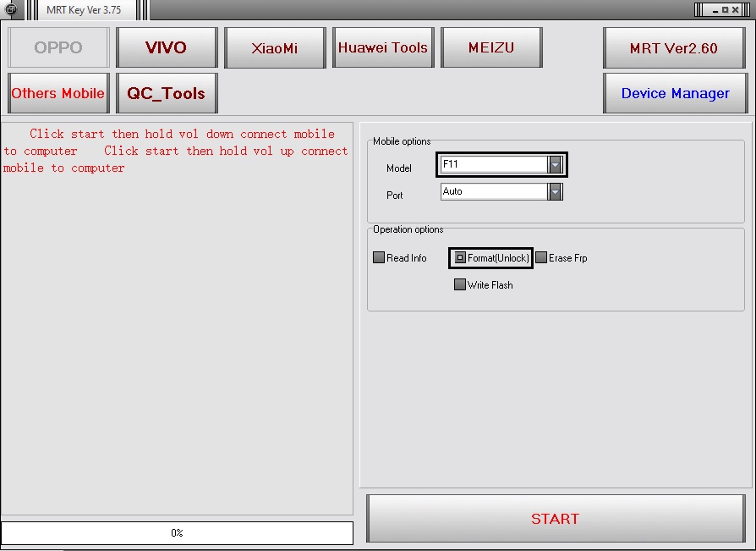The width and height of the screenshot is (756, 551).
Task: Click the Operation options group label
Action: click(408, 229)
